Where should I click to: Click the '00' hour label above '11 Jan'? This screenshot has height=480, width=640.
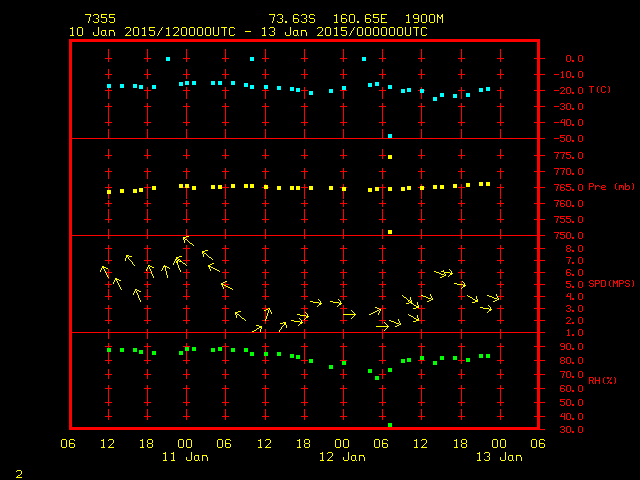pyautogui.click(x=185, y=444)
